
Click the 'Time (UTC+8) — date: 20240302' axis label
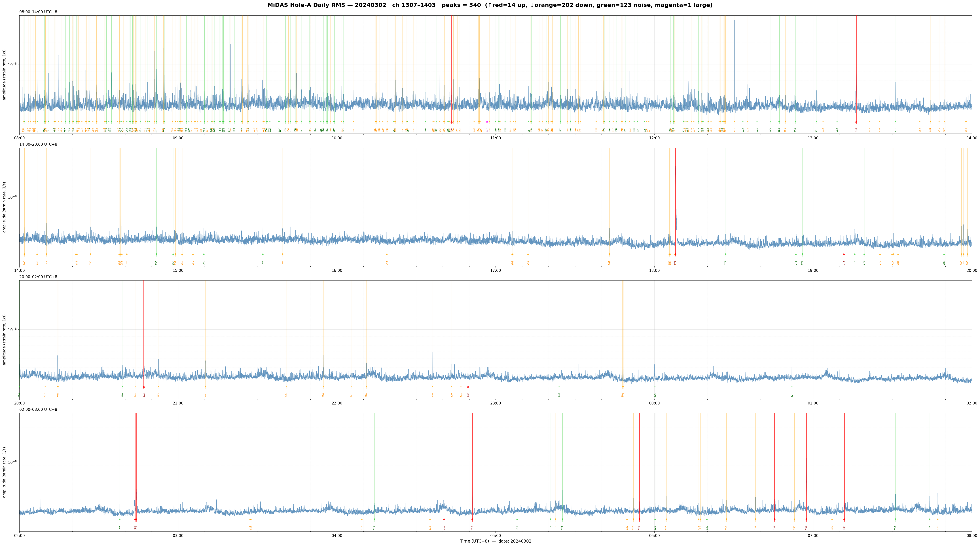(x=496, y=541)
